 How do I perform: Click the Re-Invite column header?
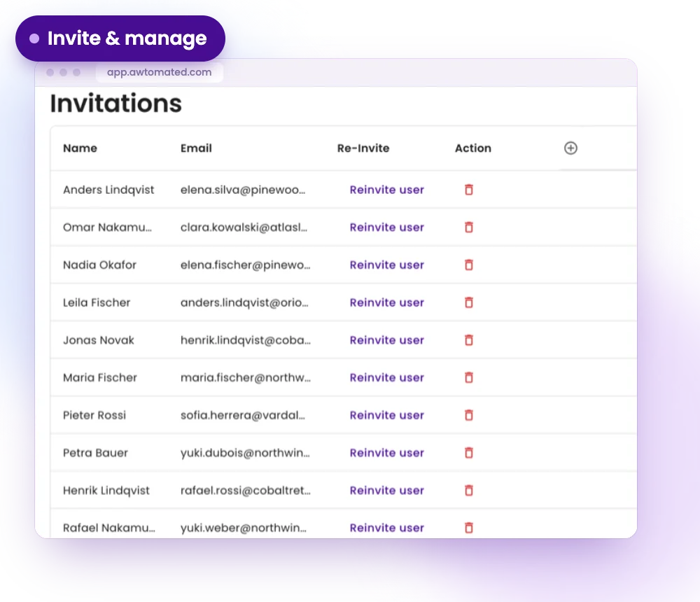[363, 148]
